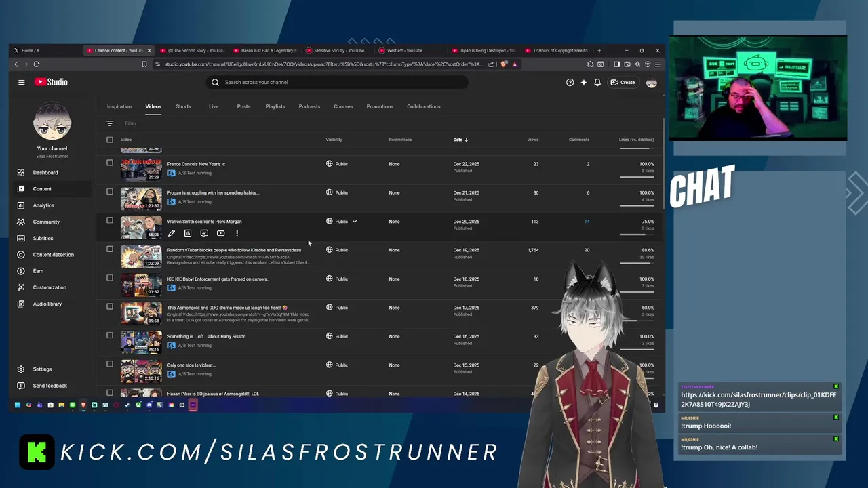Screen dimensions: 868x488
Task: View on YouTube icon for Warren Smith video
Action: pyautogui.click(x=220, y=233)
